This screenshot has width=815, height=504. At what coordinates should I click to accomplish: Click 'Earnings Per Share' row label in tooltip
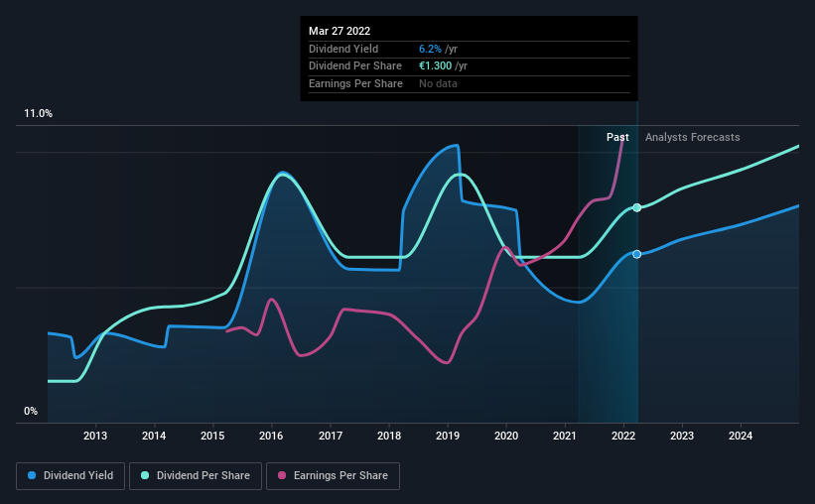355,83
